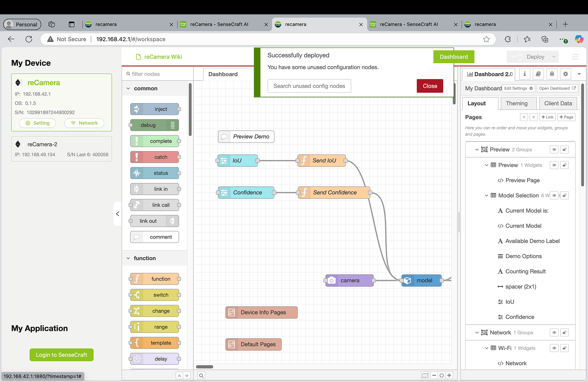The image size is (588, 382).
Task: Close the deployment notification
Action: (x=430, y=86)
